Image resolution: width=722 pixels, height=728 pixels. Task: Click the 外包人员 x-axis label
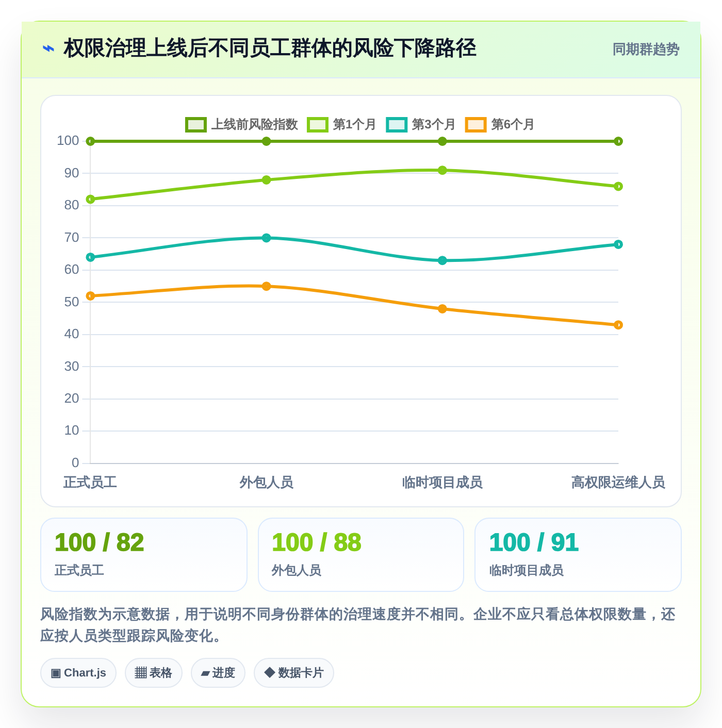266,483
